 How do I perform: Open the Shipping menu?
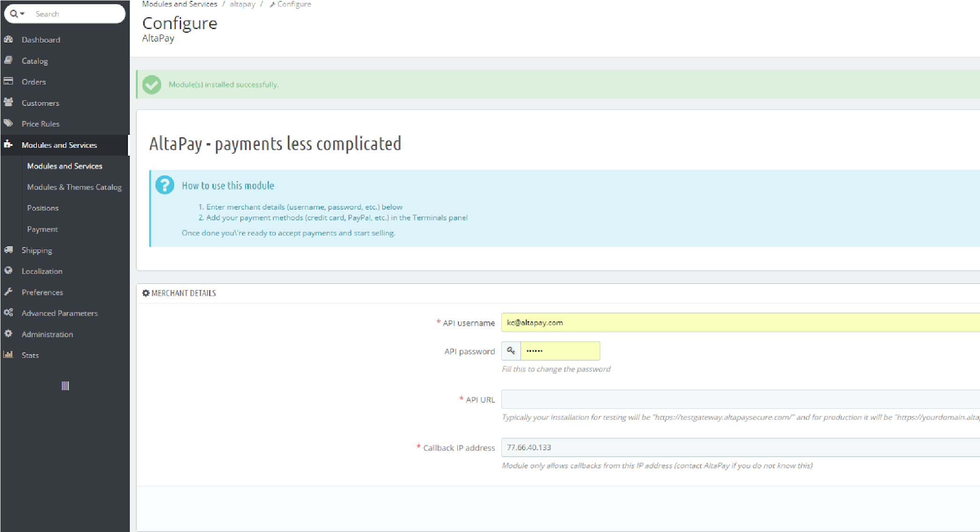(37, 250)
